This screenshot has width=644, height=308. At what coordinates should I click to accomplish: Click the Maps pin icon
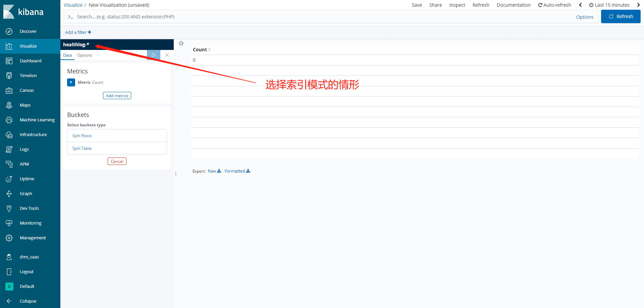[x=9, y=105]
